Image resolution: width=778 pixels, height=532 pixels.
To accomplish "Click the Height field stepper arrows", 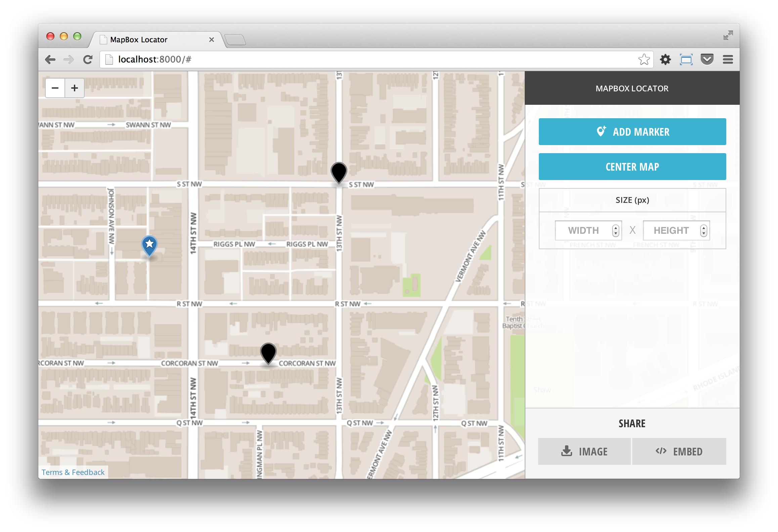I will pos(703,230).
